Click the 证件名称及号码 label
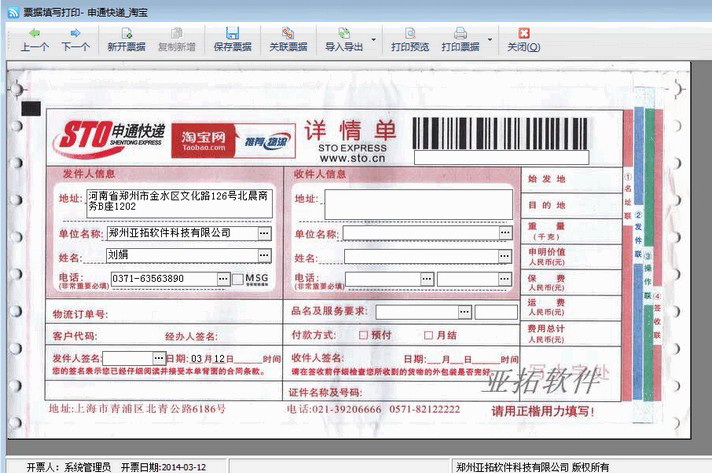 tap(325, 393)
